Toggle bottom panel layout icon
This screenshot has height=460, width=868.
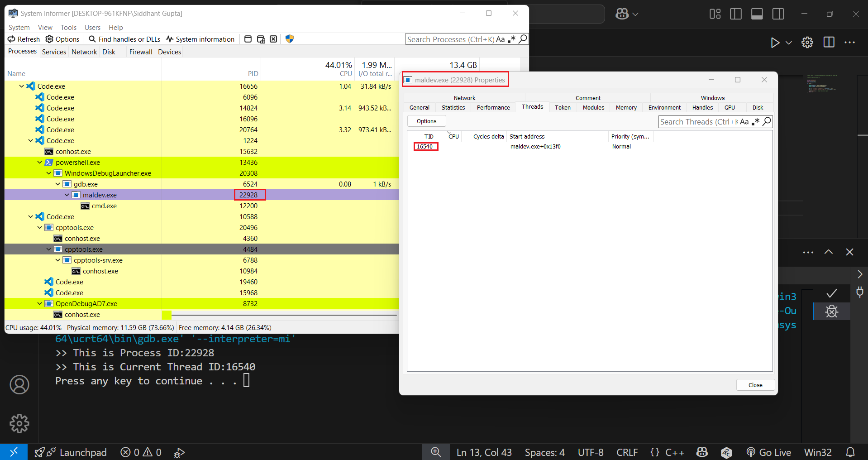tap(757, 14)
